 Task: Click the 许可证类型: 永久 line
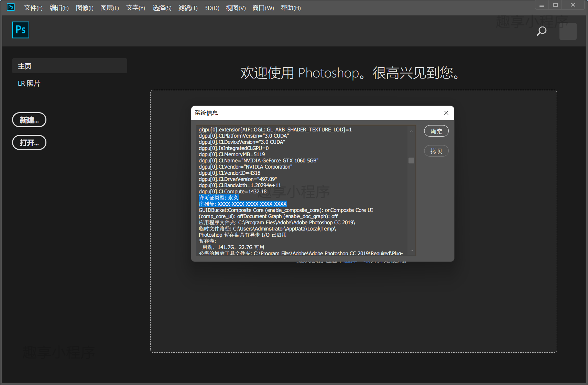click(218, 197)
